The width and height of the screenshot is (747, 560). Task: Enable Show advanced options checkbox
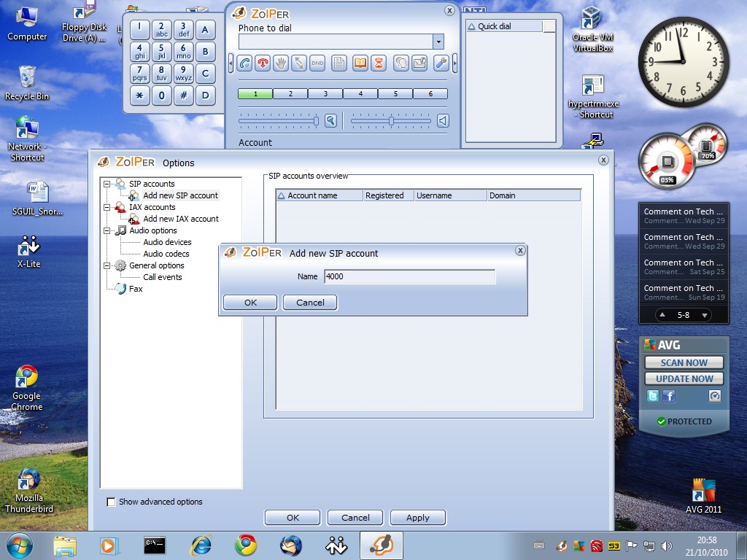112,502
